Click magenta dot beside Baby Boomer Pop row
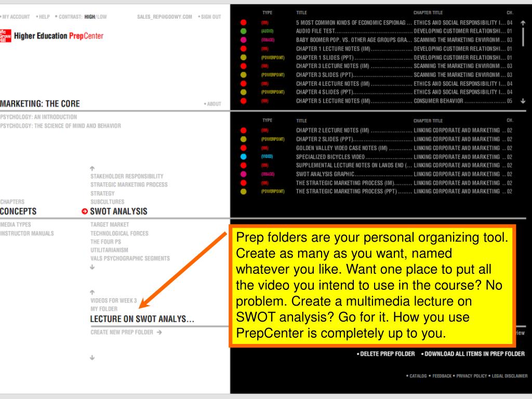Screen dimensions: 532x399 [243, 40]
